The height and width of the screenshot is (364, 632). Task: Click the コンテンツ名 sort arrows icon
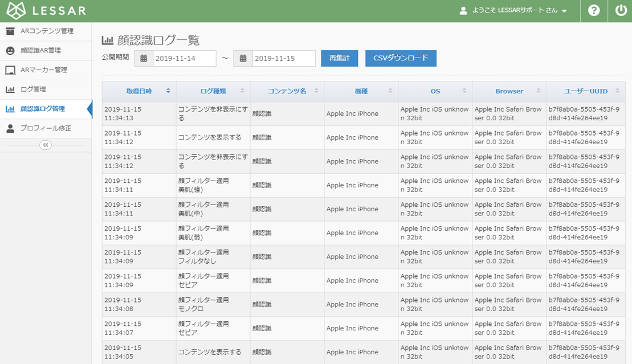[x=316, y=91]
